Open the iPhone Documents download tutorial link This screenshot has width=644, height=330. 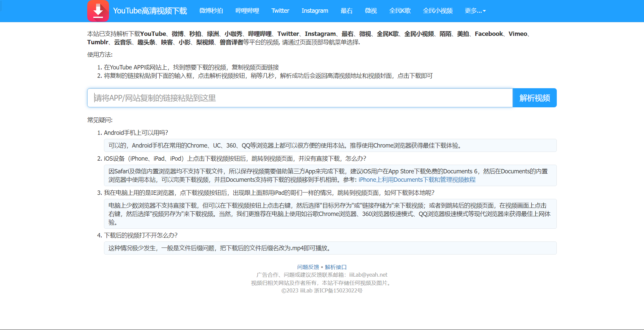417,180
